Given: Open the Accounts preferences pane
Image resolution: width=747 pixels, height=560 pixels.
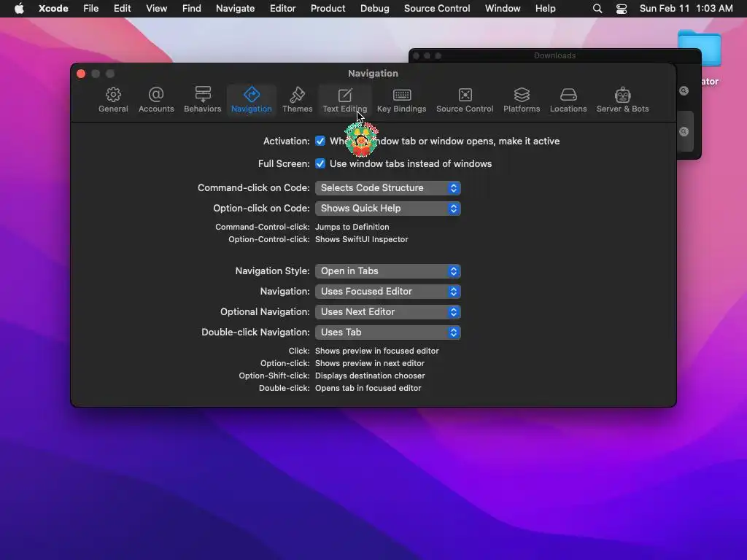Looking at the screenshot, I should point(156,99).
